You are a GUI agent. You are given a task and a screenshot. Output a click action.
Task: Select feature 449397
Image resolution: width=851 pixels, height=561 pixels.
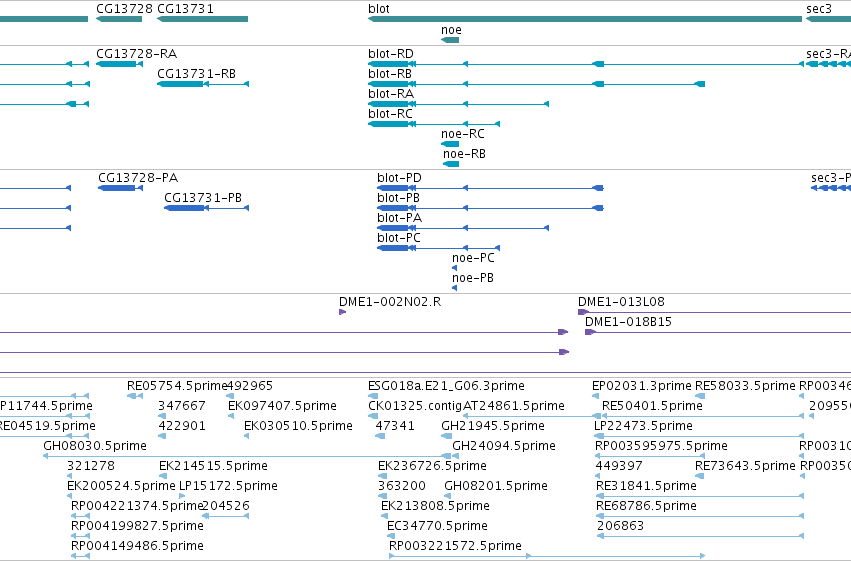click(599, 476)
